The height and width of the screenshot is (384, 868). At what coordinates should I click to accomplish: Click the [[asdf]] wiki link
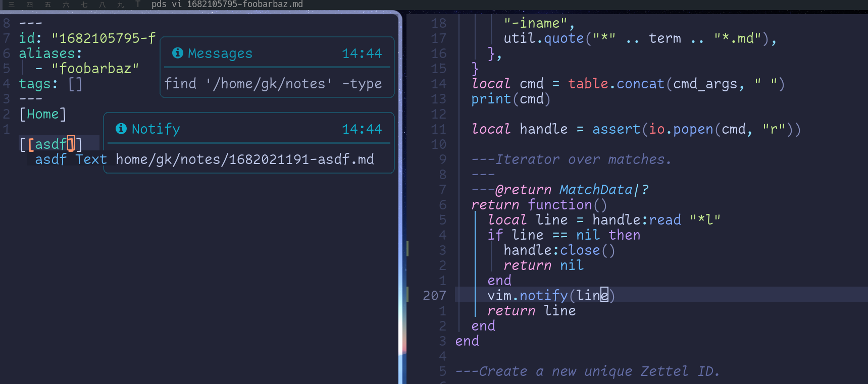(51, 144)
